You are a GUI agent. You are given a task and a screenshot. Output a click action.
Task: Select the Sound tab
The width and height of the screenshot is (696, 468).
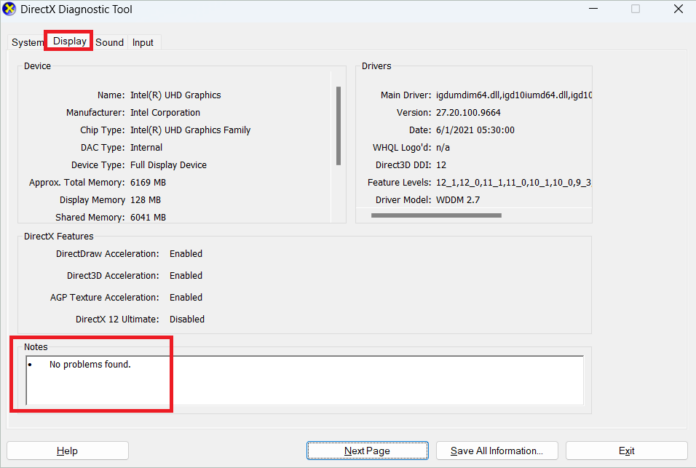(110, 43)
